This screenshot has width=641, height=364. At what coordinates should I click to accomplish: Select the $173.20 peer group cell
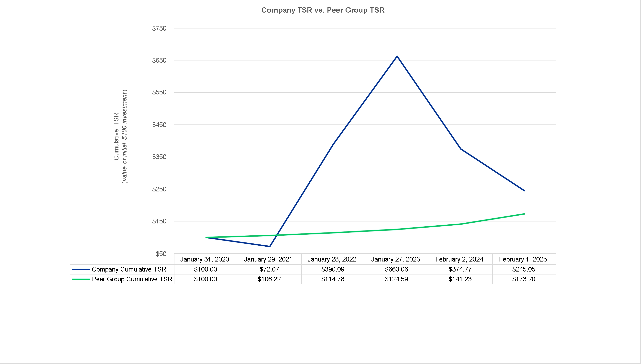[524, 279]
